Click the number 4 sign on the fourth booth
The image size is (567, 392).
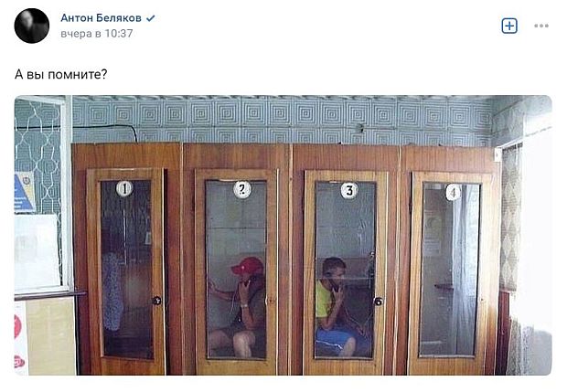pyautogui.click(x=454, y=192)
